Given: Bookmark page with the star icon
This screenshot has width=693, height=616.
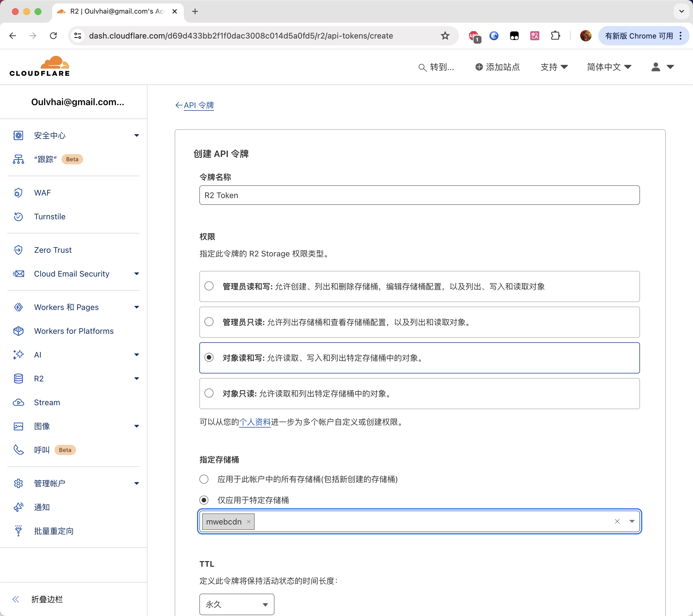Looking at the screenshot, I should coord(445,36).
